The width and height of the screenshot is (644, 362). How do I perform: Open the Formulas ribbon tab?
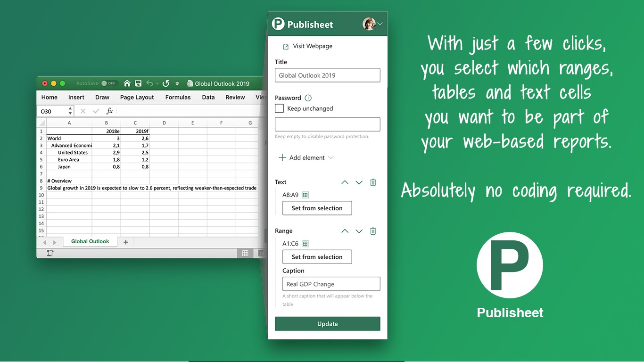tap(178, 97)
